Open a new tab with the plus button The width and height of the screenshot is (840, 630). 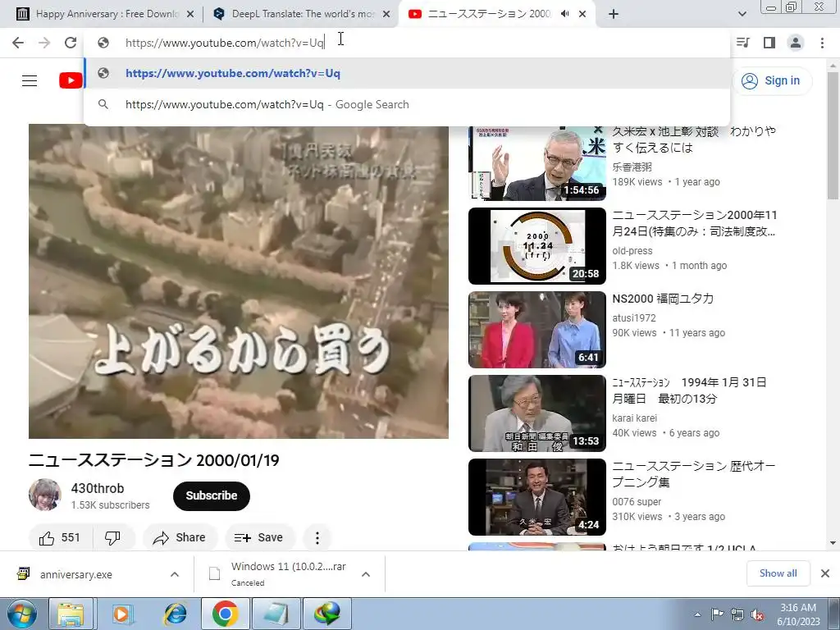coord(614,15)
